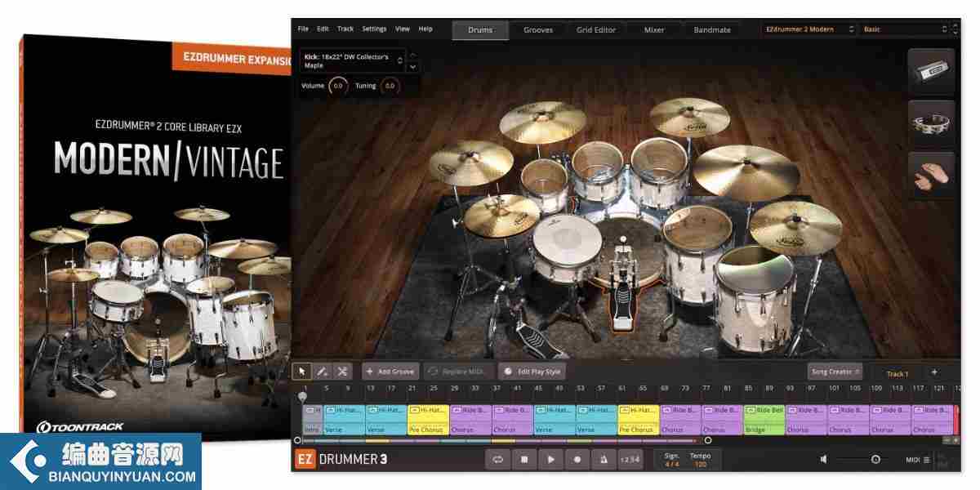Click the plus icon on Add Groove
The image size is (980, 490).
370,371
